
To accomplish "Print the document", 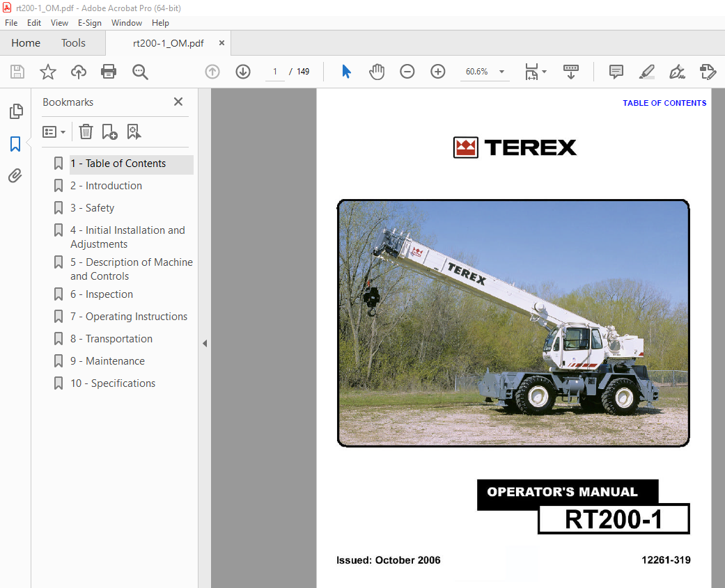I will pyautogui.click(x=109, y=72).
